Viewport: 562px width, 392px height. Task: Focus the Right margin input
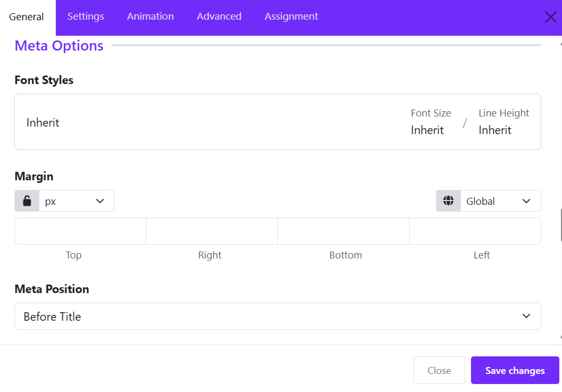coord(212,231)
